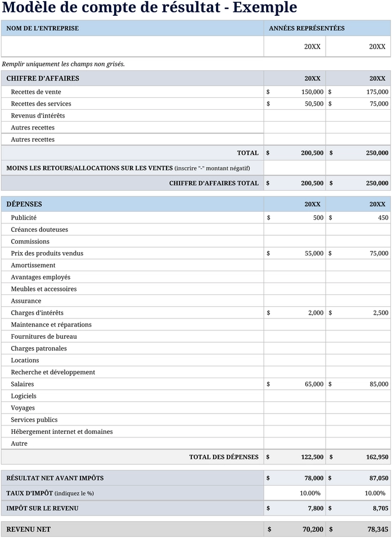Click the Meubles et accessoires label
392x538 pixels.
(x=44, y=289)
